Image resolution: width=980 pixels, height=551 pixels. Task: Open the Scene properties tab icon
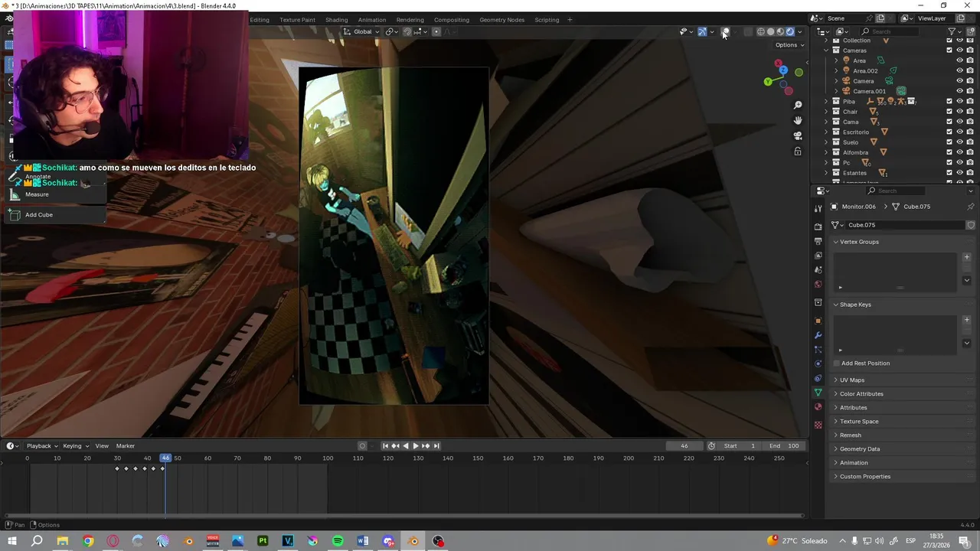pos(818,269)
